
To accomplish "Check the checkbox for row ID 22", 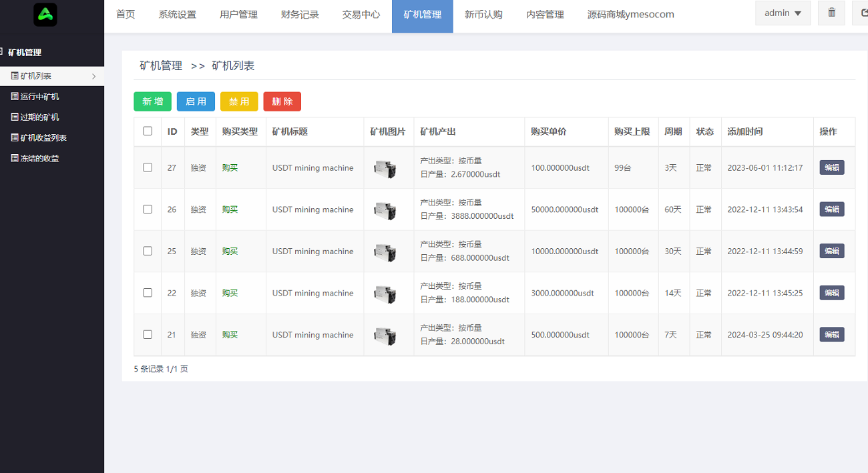I will point(148,292).
